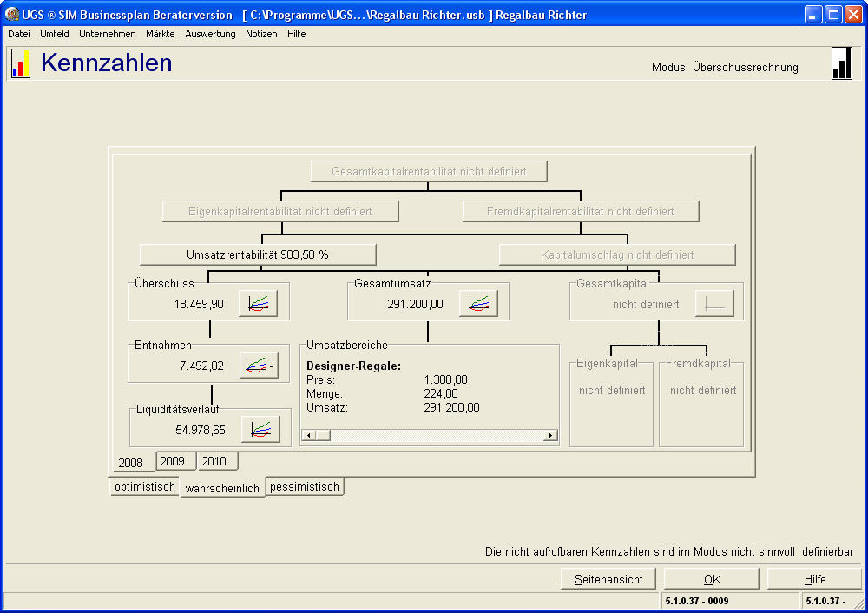Image resolution: width=868 pixels, height=613 pixels.
Task: Select the pessimistisch scenario tab
Action: 305,487
